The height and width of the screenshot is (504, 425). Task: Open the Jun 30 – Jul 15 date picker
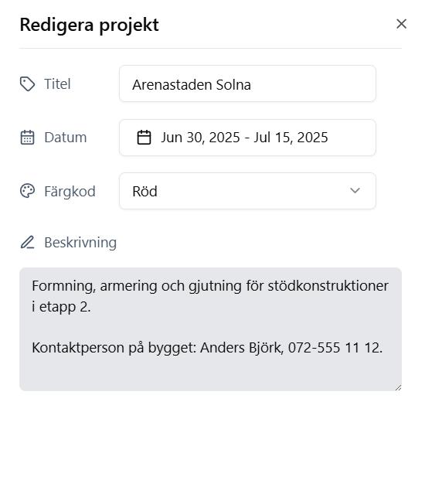pyautogui.click(x=247, y=138)
